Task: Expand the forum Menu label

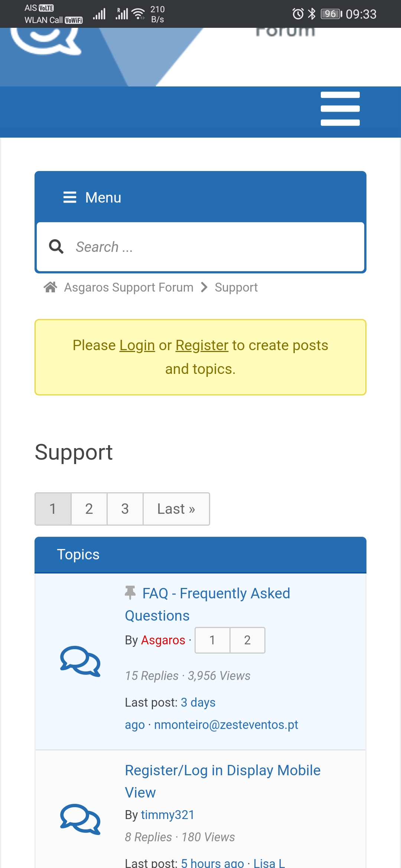Action: [103, 198]
